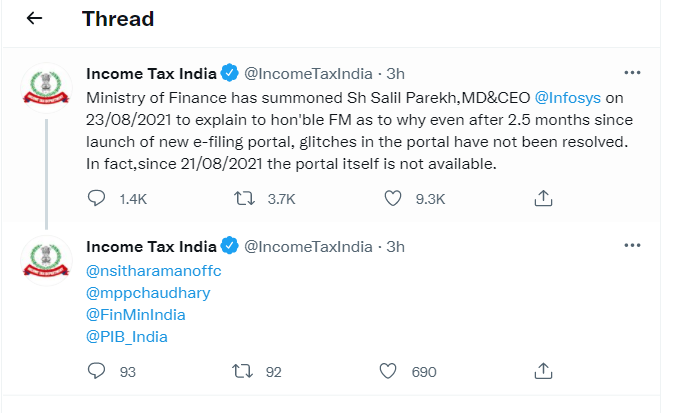Screen dimensions: 683x413
Task: Retweet the tweet about Salil Parekh
Action: [241, 199]
